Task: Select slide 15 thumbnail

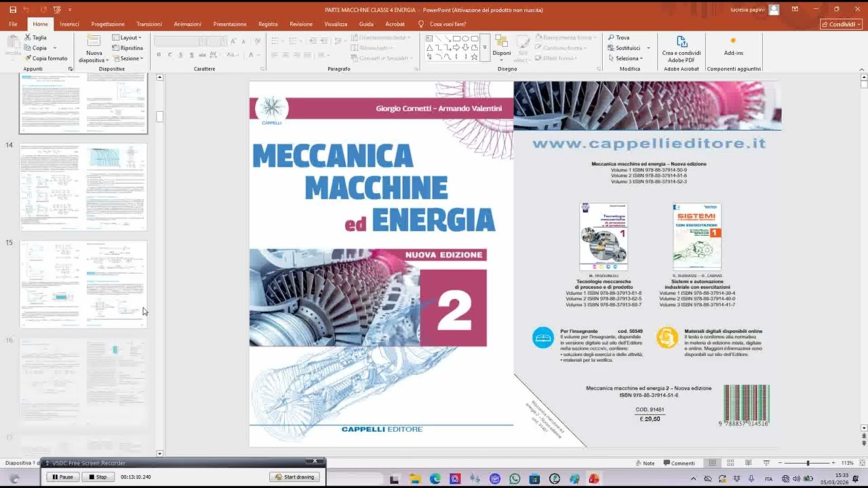Action: click(83, 285)
